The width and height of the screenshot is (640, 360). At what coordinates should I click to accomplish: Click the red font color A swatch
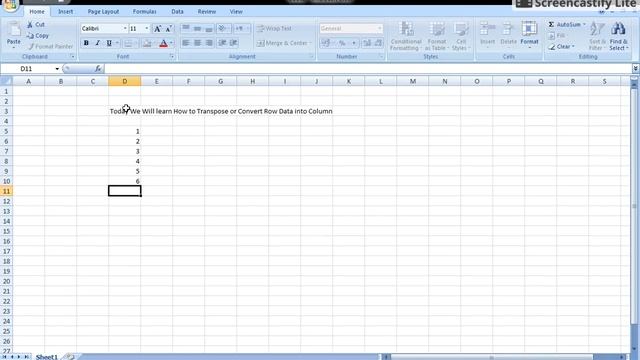point(163,43)
